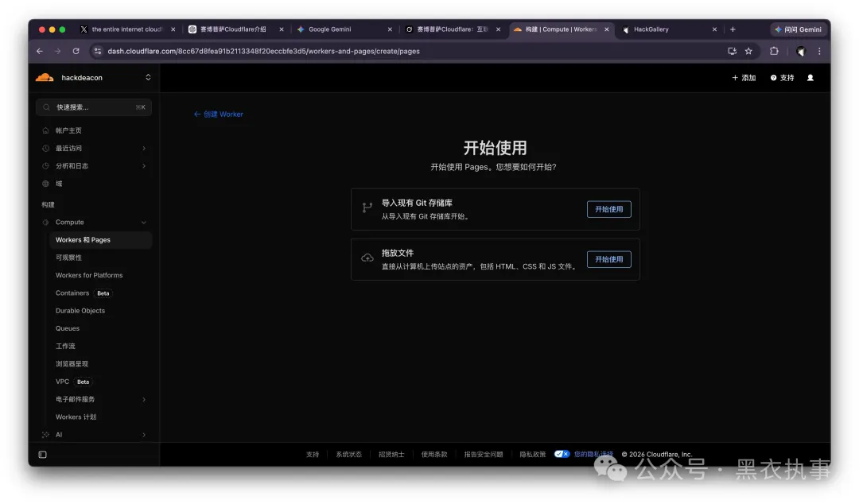
Task: Open Workers for Platforms
Action: click(x=89, y=275)
